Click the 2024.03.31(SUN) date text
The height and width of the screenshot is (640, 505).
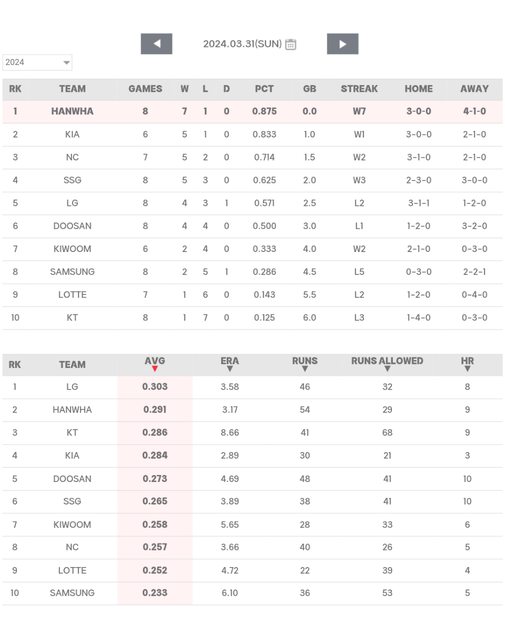[x=242, y=44]
